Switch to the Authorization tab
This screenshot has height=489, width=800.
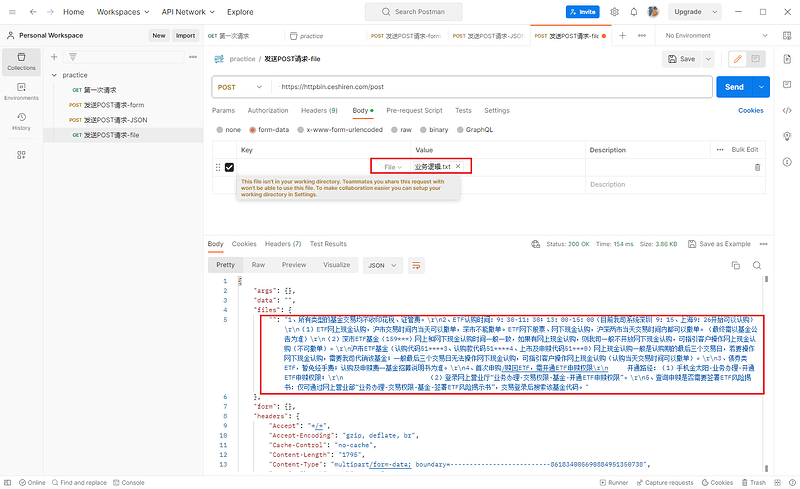click(x=268, y=110)
